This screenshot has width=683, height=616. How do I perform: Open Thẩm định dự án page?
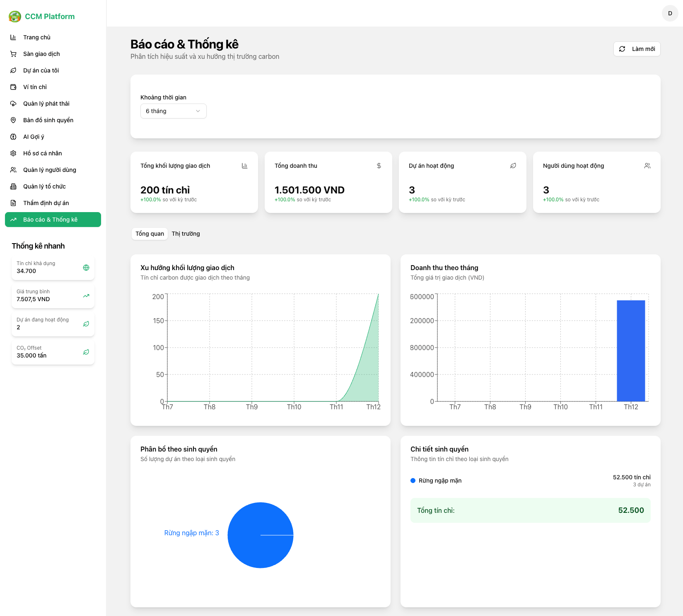[46, 203]
